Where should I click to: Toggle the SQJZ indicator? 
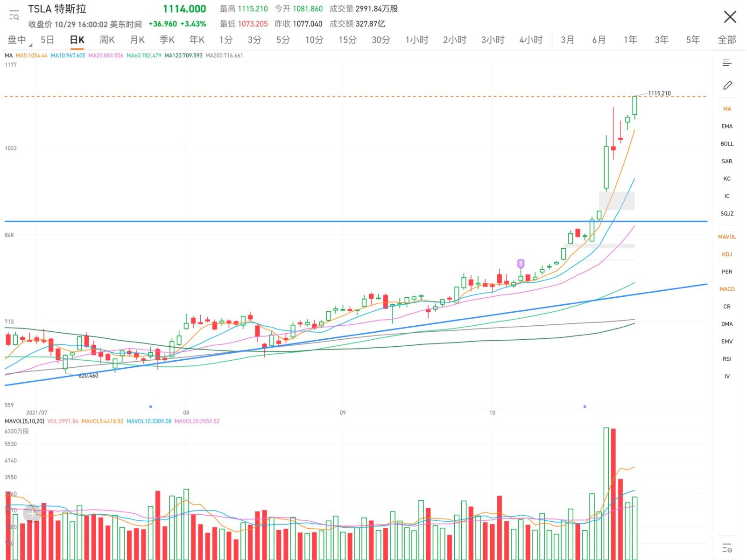(727, 214)
